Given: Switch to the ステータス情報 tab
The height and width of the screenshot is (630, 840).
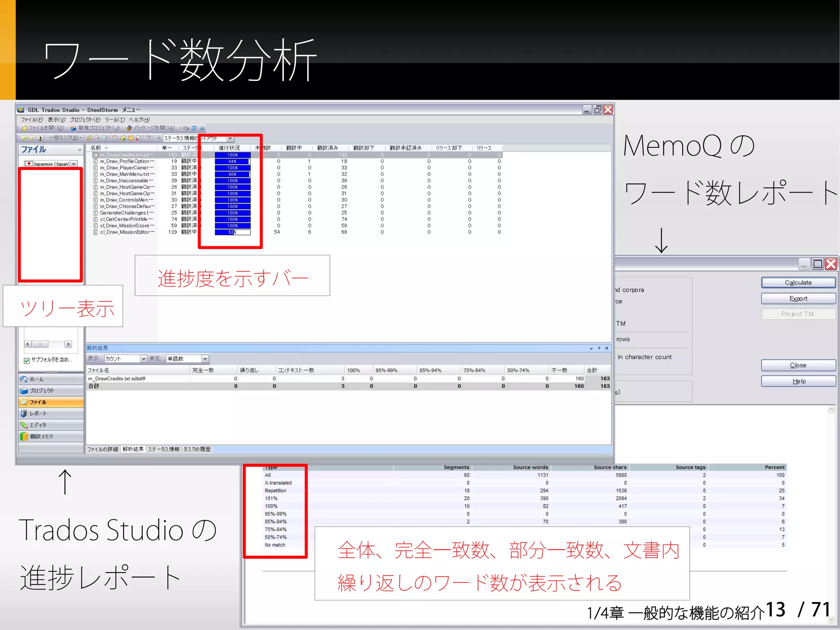Looking at the screenshot, I should [164, 449].
